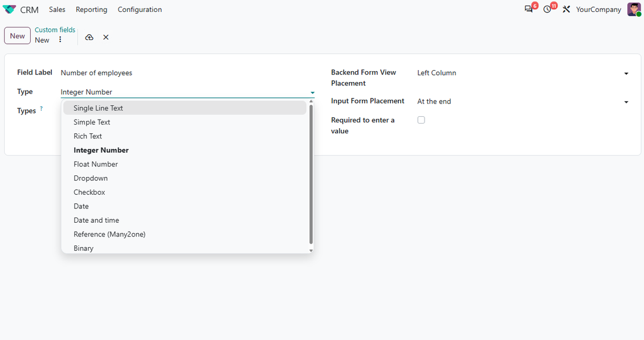644x340 pixels.
Task: Open the messages conversation icon
Action: click(528, 9)
